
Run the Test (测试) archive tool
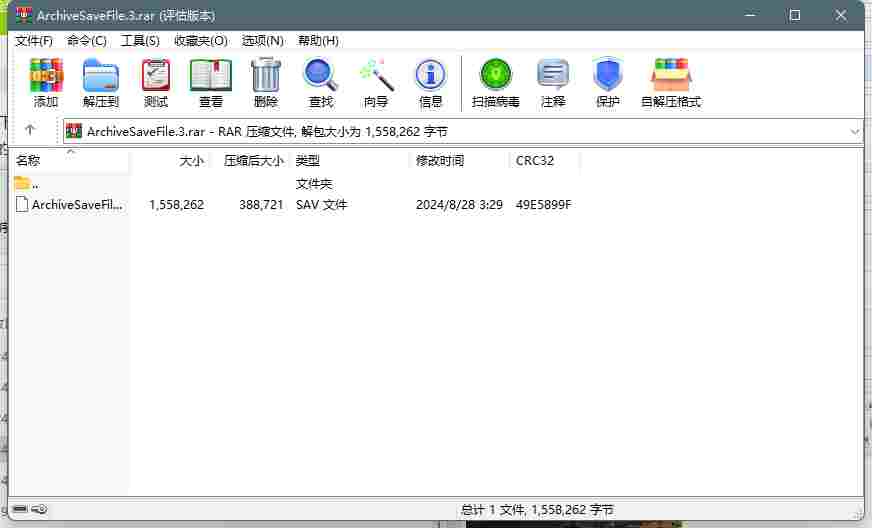(x=156, y=83)
